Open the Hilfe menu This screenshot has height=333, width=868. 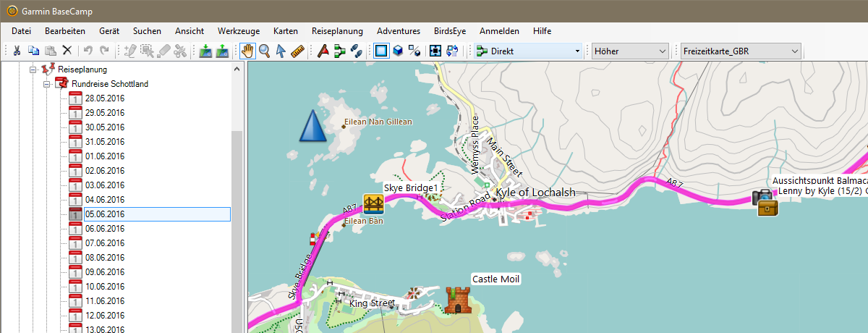542,31
